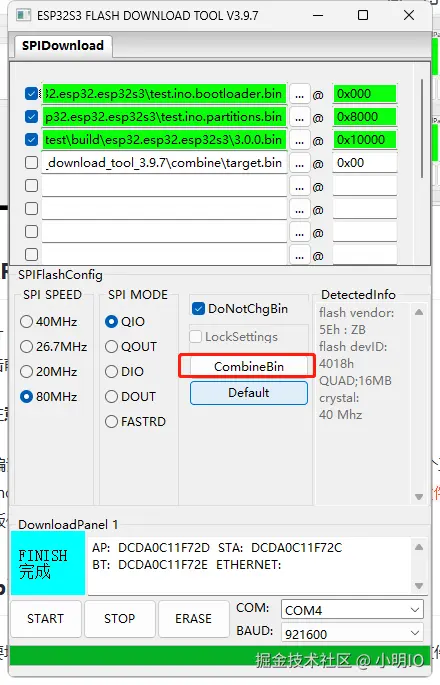Close the Flash Download Tool window

point(409,15)
